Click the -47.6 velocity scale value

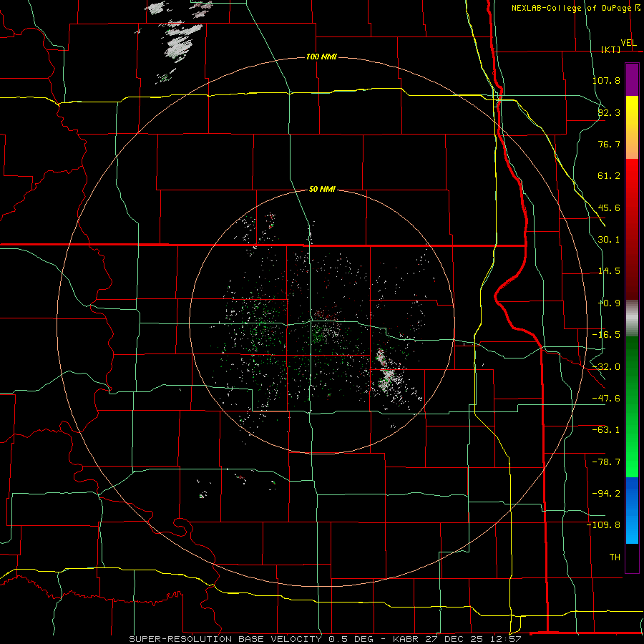[606, 399]
